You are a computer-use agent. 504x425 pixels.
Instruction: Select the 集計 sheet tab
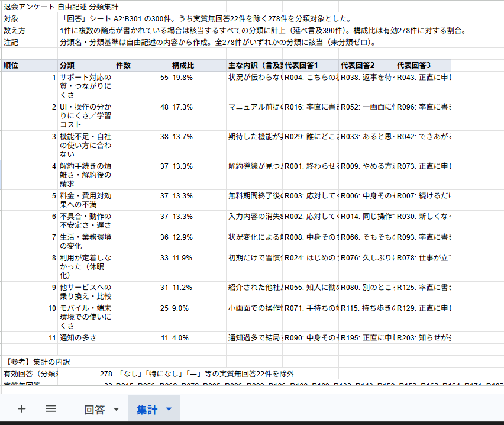tap(147, 410)
